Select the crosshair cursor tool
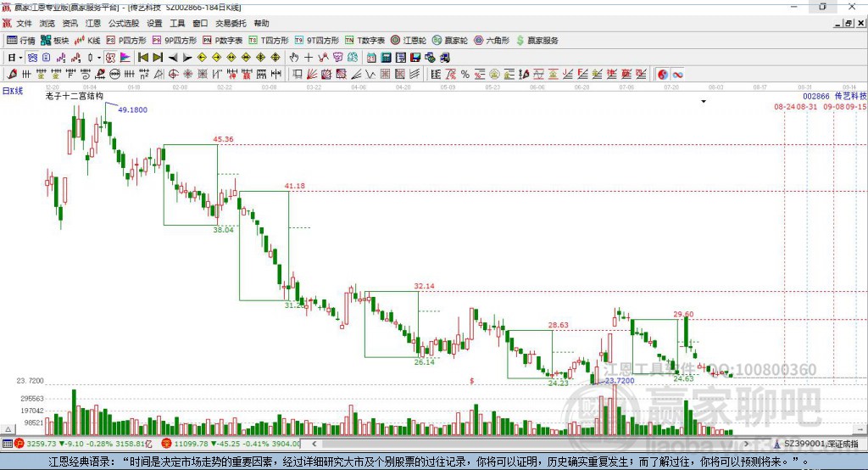Image resolution: width=868 pixels, height=470 pixels. click(x=309, y=58)
